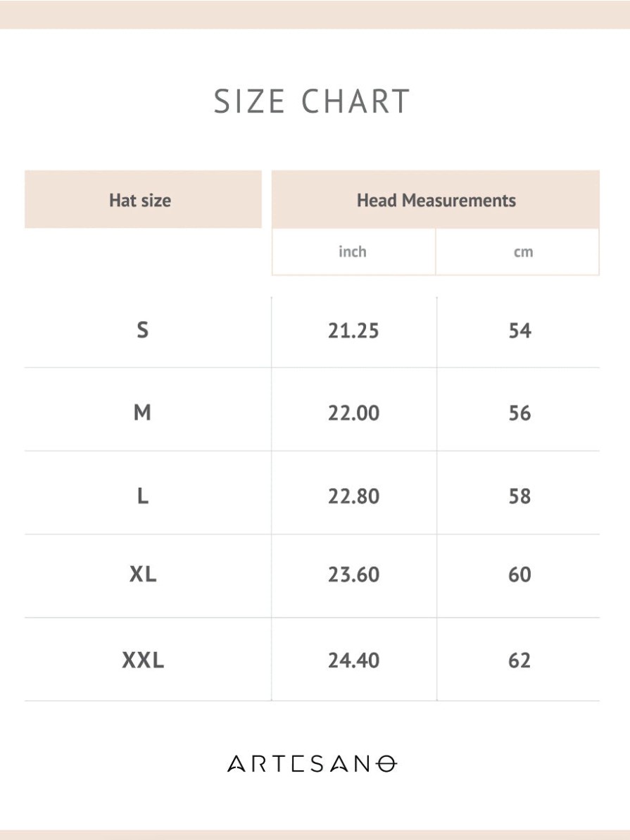Click the SIZE CHART title
This screenshot has height=840, width=630.
pos(312,101)
